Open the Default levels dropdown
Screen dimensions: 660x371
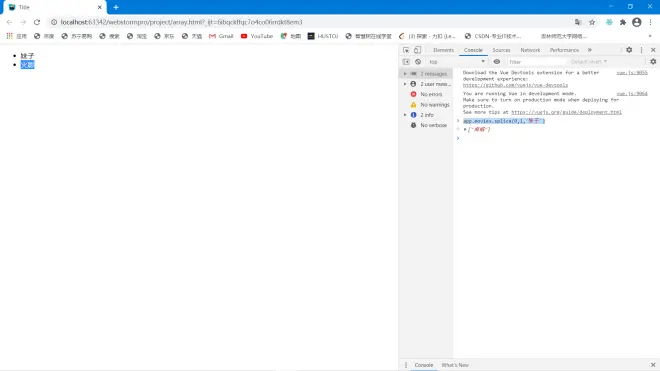pos(588,62)
